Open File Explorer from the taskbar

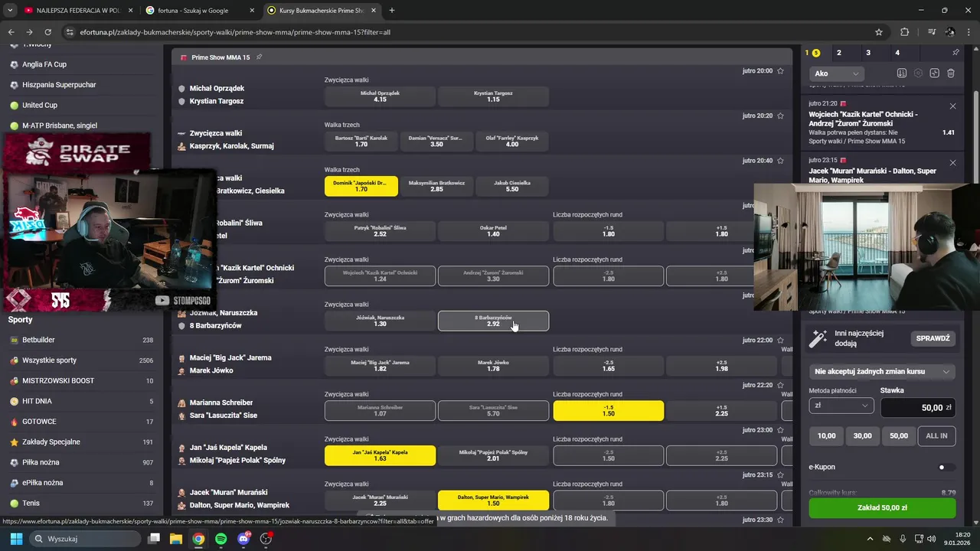176,539
